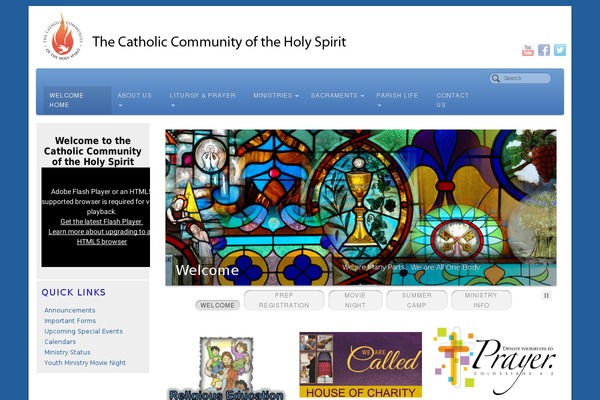The image size is (600, 400).
Task: Select the Movie Night slide tab
Action: point(355,300)
